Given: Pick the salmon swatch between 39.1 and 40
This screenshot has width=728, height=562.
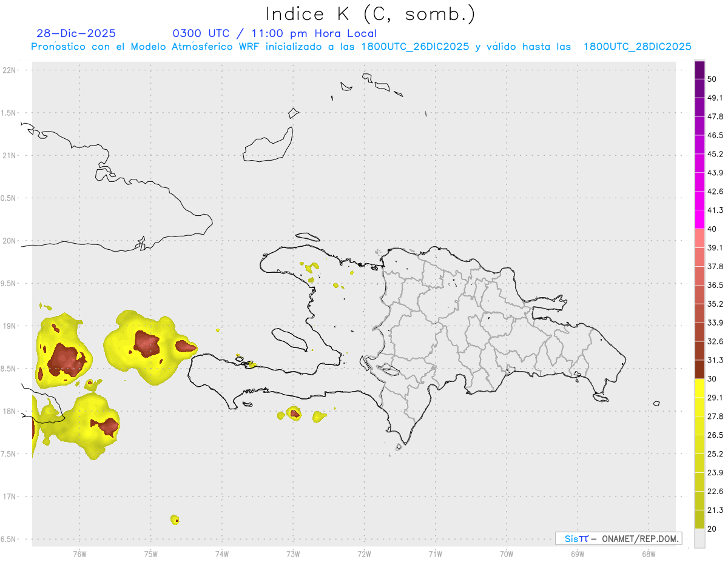Looking at the screenshot, I should [699, 238].
